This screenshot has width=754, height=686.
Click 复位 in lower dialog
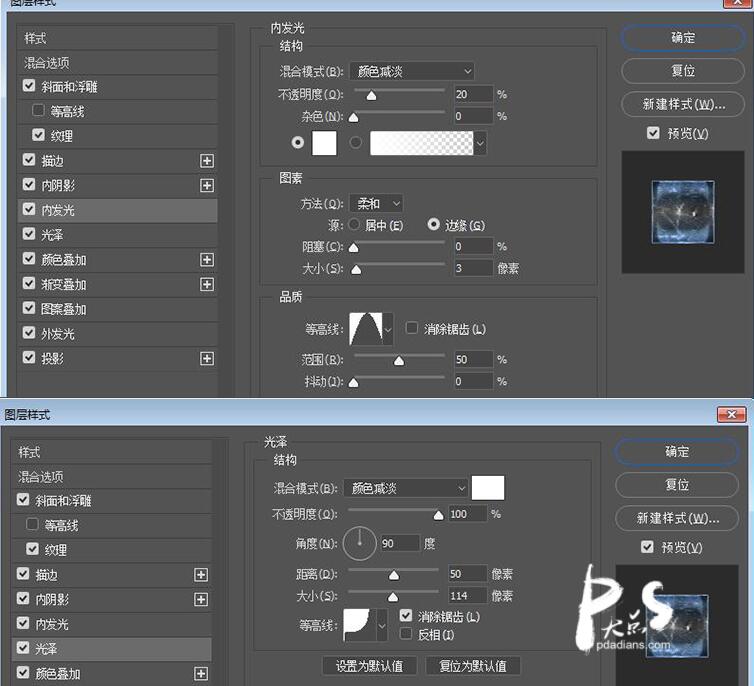tap(677, 485)
